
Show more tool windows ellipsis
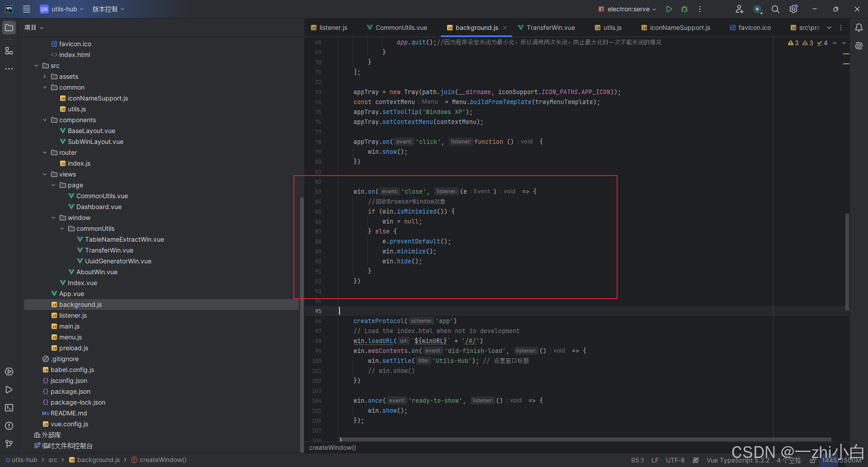pyautogui.click(x=9, y=69)
